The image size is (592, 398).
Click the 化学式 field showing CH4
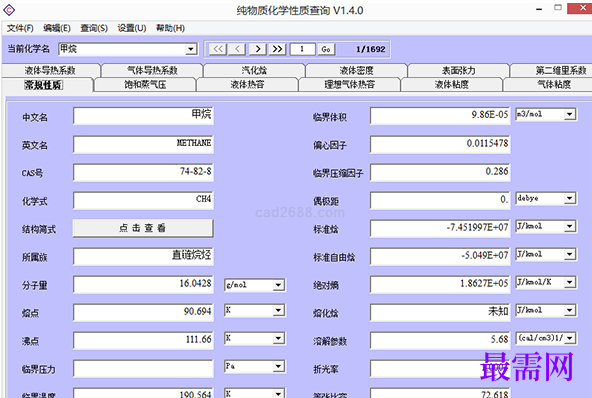143,200
